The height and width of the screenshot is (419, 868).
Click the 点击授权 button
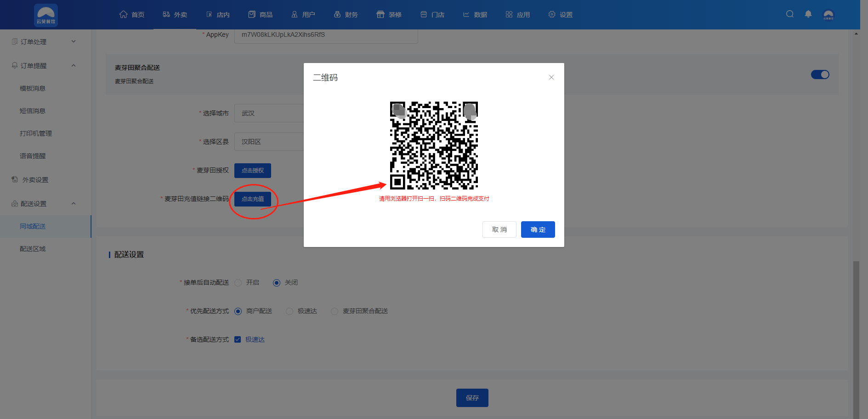[x=253, y=171]
